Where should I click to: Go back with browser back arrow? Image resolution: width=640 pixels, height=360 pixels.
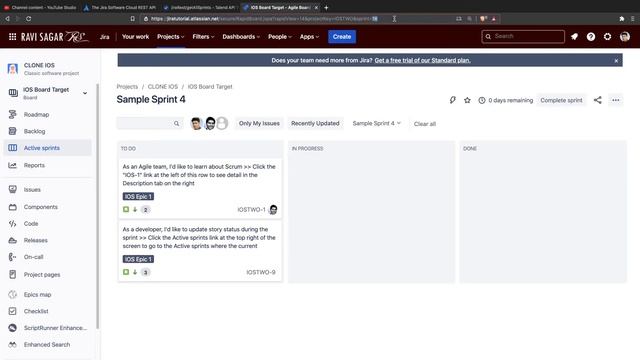pyautogui.click(x=7, y=19)
